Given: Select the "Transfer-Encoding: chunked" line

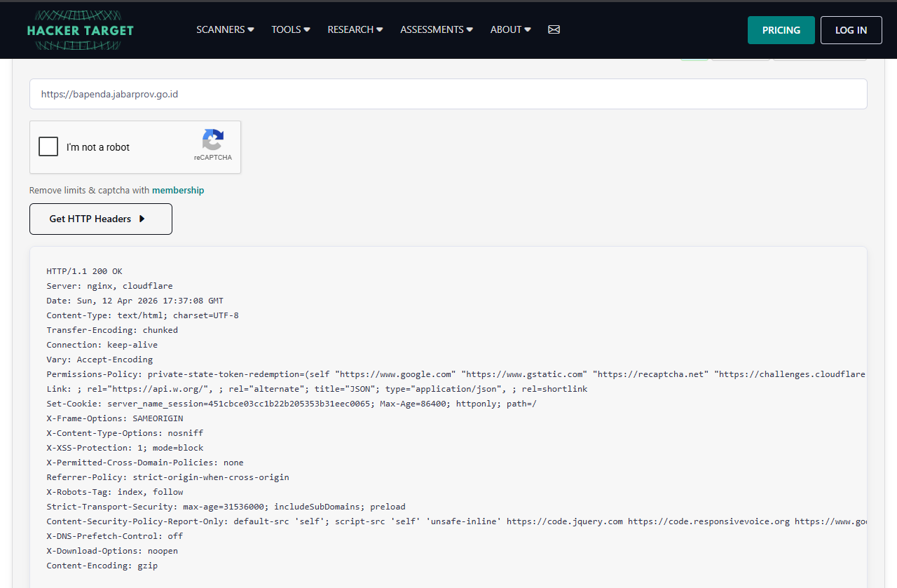Looking at the screenshot, I should tap(112, 330).
